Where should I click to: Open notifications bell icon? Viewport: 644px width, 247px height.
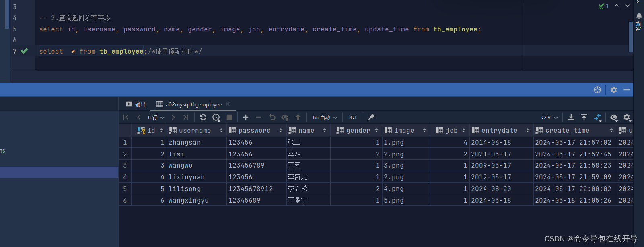click(639, 16)
